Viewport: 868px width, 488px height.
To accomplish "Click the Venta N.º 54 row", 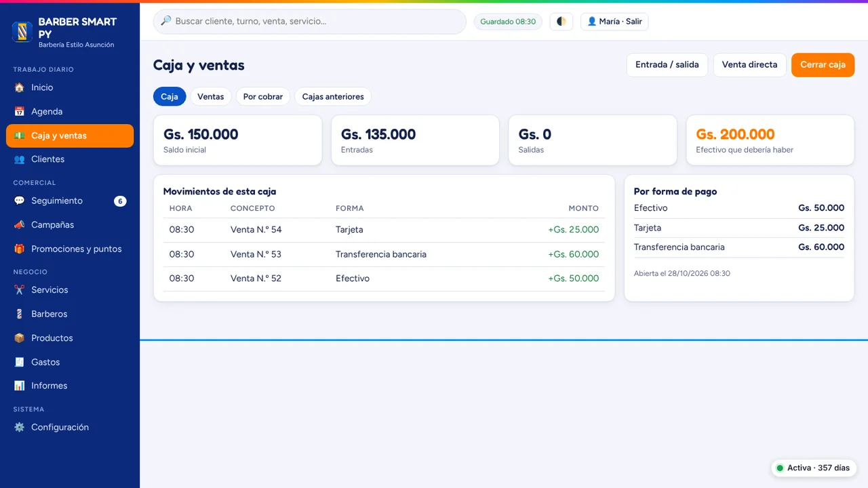I will 384,230.
